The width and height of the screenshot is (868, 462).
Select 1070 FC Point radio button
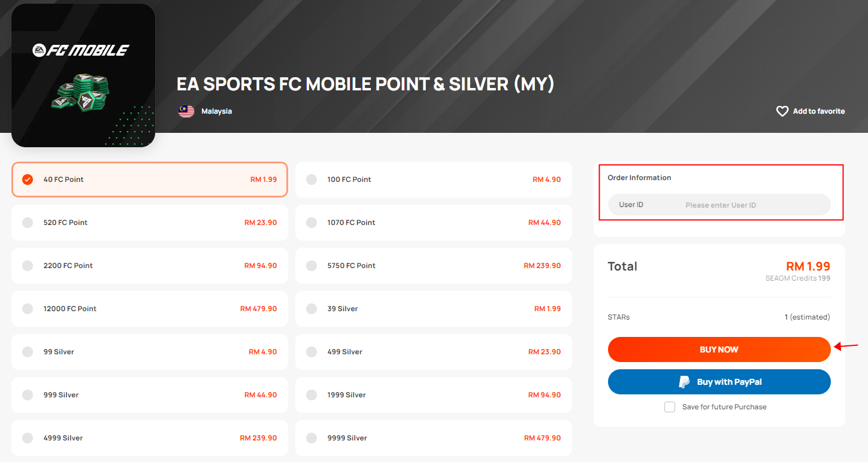coord(311,223)
